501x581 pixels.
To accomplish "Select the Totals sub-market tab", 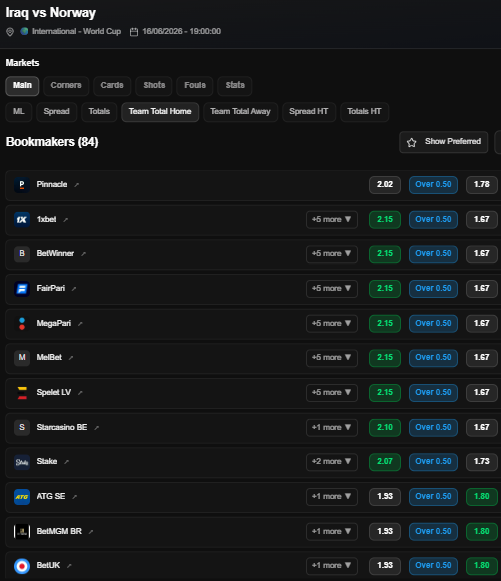I will tap(99, 112).
